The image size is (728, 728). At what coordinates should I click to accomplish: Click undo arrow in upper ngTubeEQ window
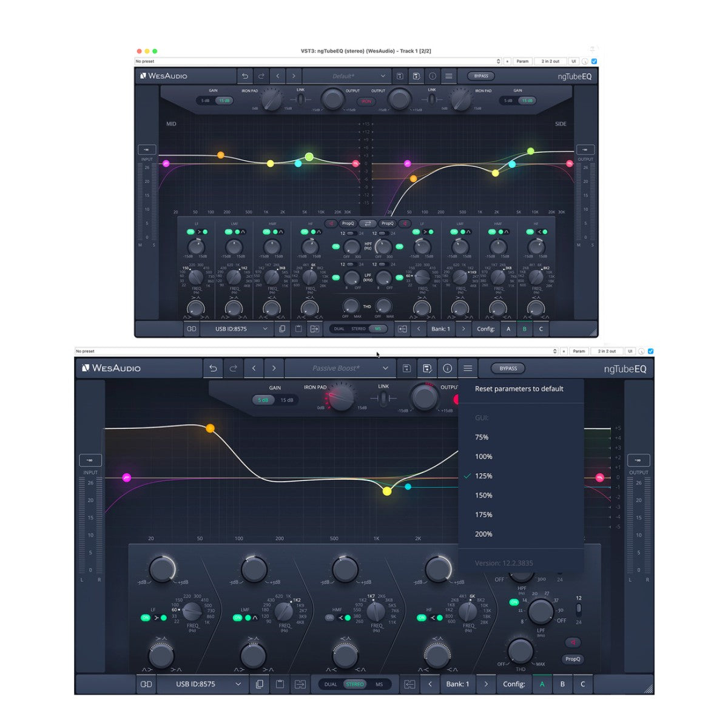click(245, 76)
